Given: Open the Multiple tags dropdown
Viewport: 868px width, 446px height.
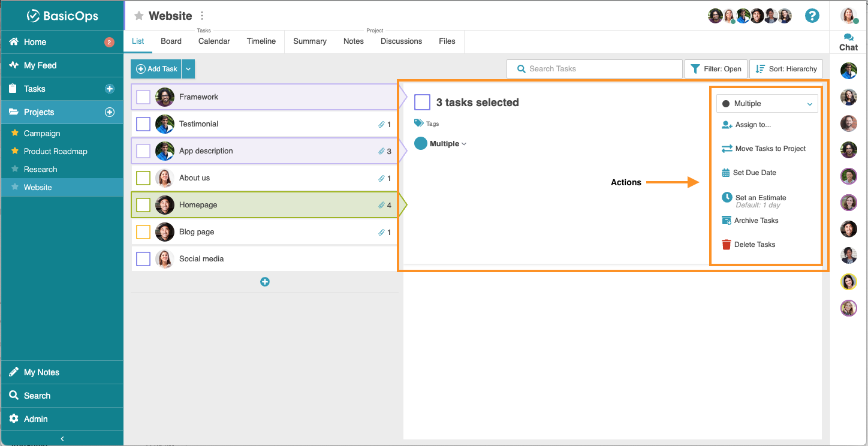Looking at the screenshot, I should 445,143.
